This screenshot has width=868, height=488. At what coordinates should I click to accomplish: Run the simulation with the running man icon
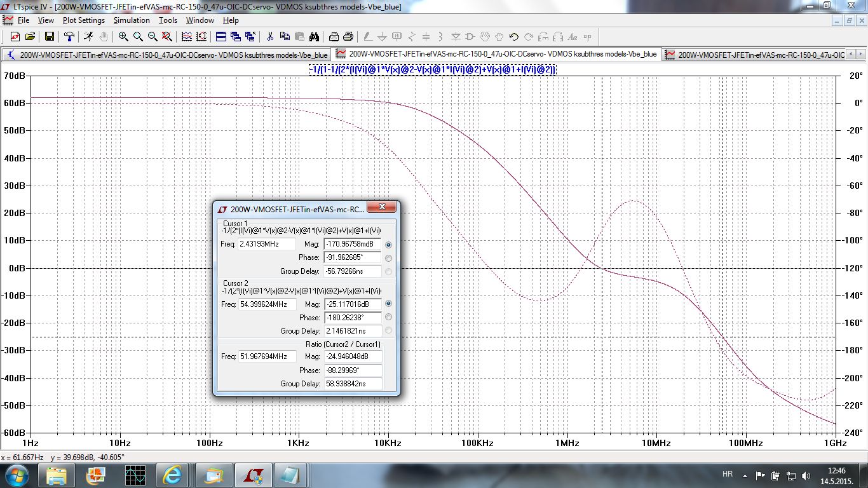[88, 37]
